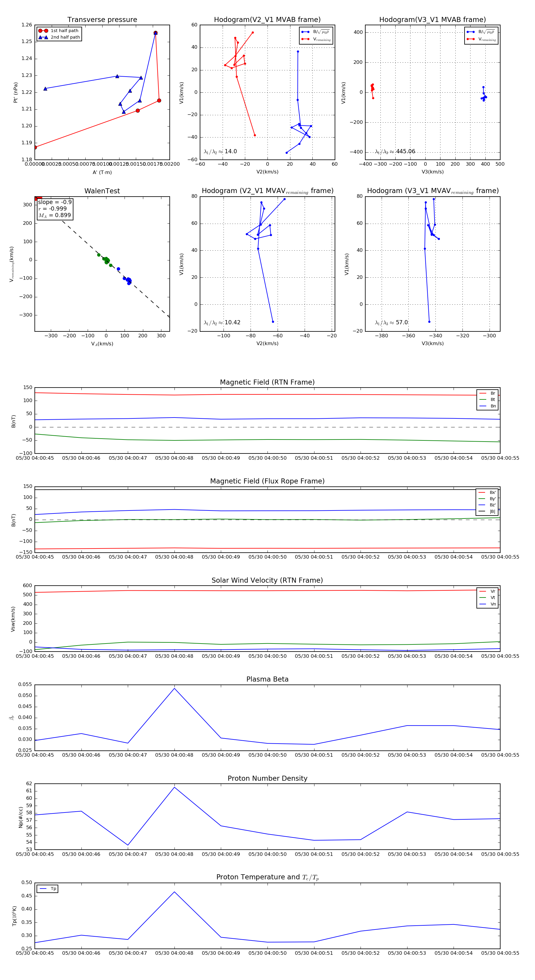
Task: Click the '1st half path' legend entry
Action: [x=59, y=31]
